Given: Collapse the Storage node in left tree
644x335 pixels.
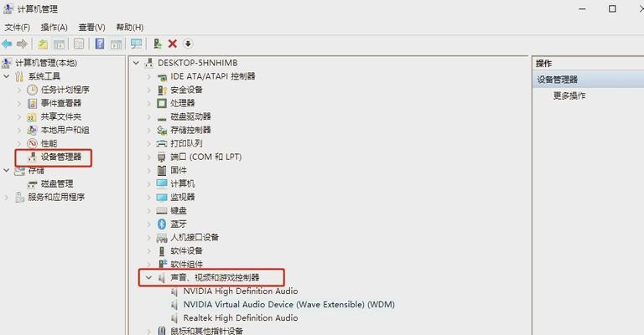Looking at the screenshot, I should tap(7, 170).
